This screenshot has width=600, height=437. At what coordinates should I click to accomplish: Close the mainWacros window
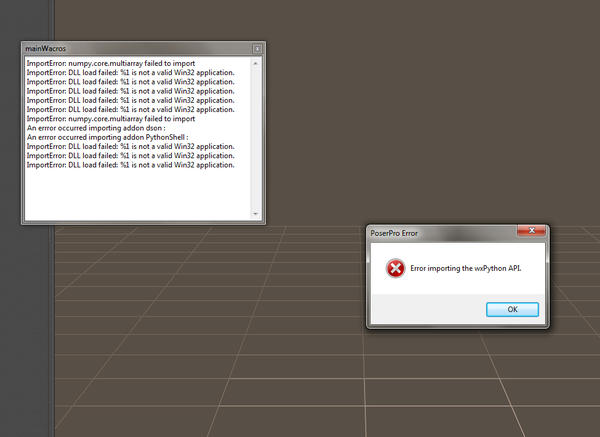(258, 49)
